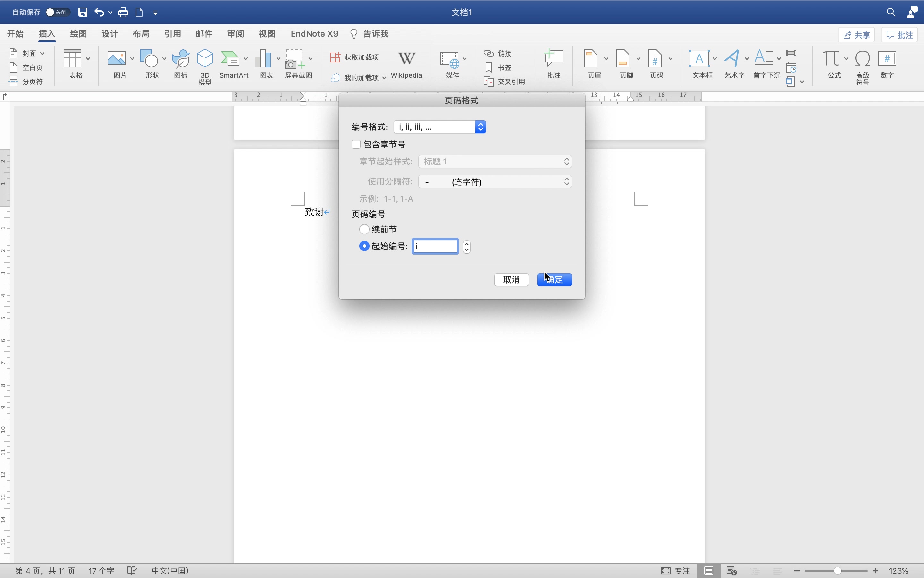Insert media using 媒体 icon
Image resolution: width=924 pixels, height=578 pixels.
tap(449, 60)
